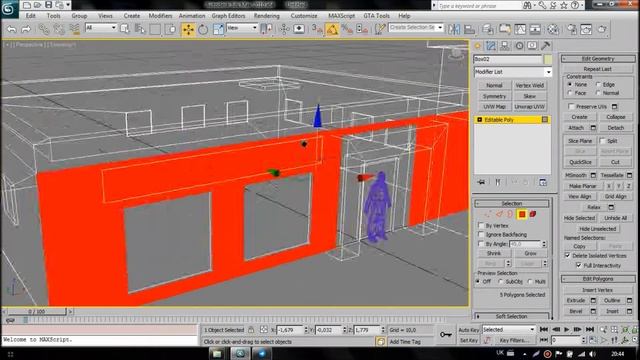
Task: Activate the Select and Uniform Scale tool
Action: click(x=218, y=29)
